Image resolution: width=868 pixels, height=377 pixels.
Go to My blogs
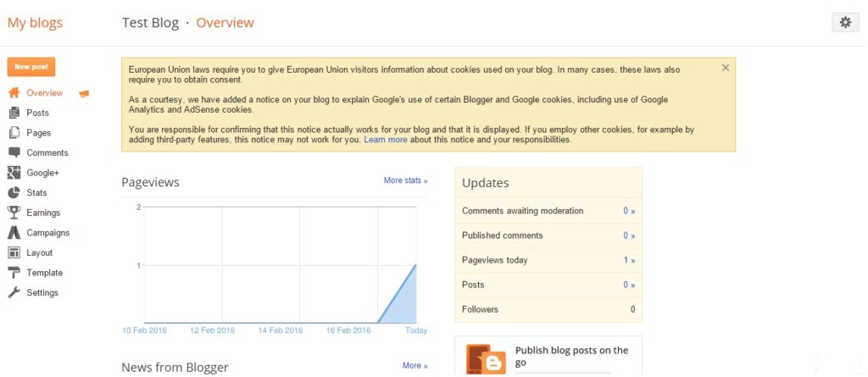pos(35,23)
